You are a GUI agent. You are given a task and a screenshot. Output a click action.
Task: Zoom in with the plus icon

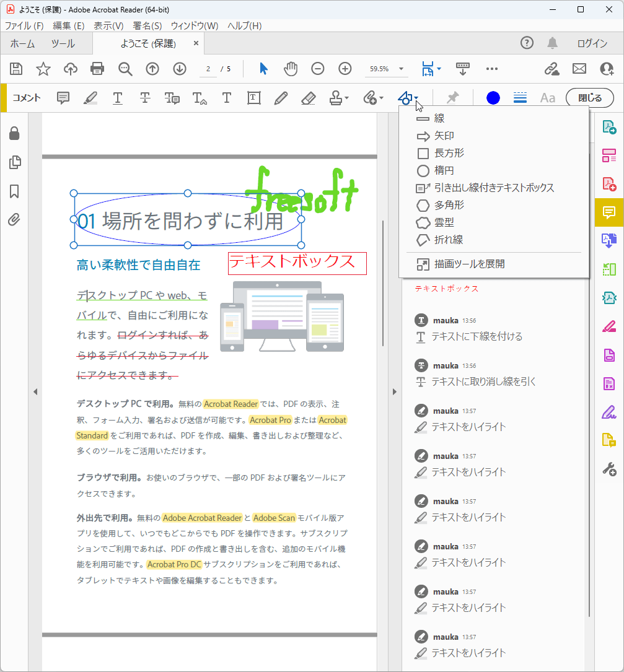tap(345, 69)
